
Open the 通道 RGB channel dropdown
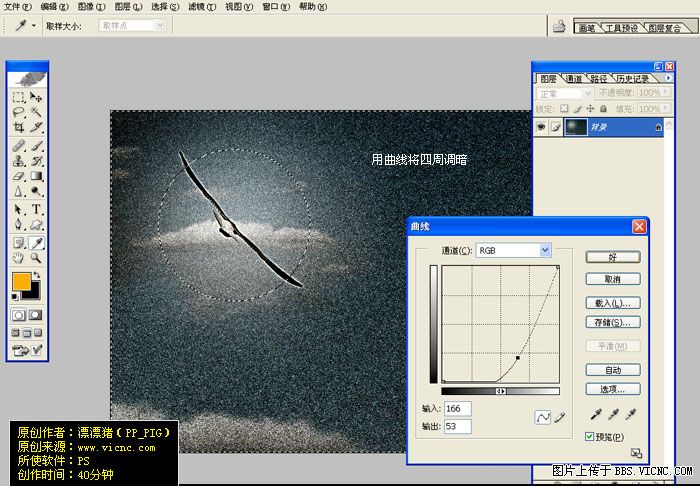click(545, 250)
